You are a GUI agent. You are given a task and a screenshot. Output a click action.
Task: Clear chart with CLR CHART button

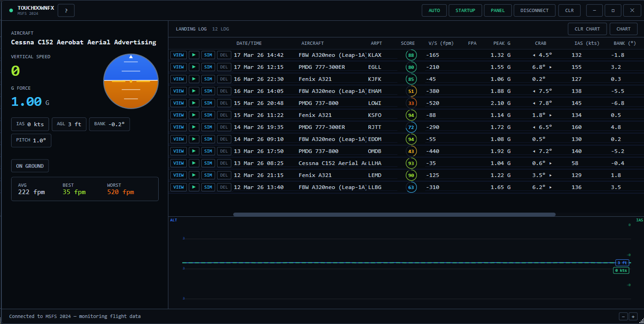tap(587, 29)
